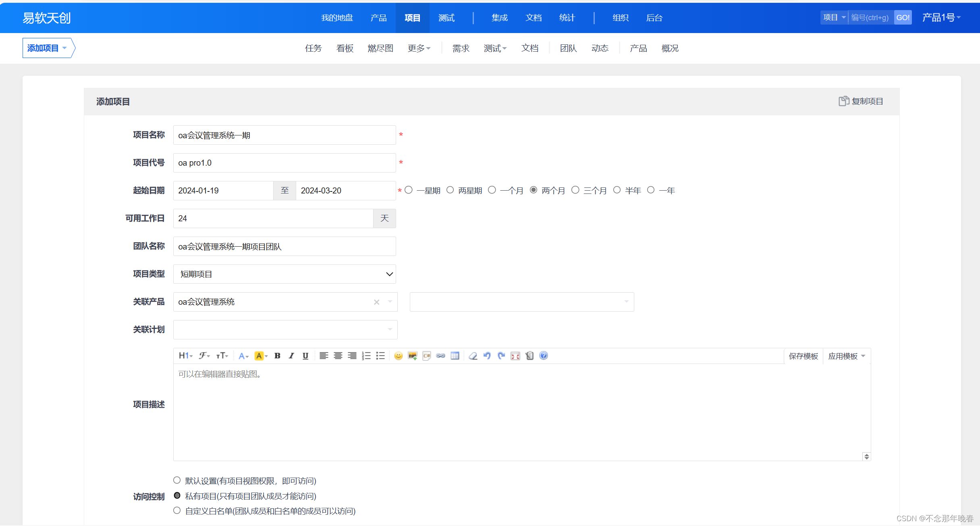The image size is (980, 526).
Task: Click the undo arrow in editor toolbar
Action: 487,356
